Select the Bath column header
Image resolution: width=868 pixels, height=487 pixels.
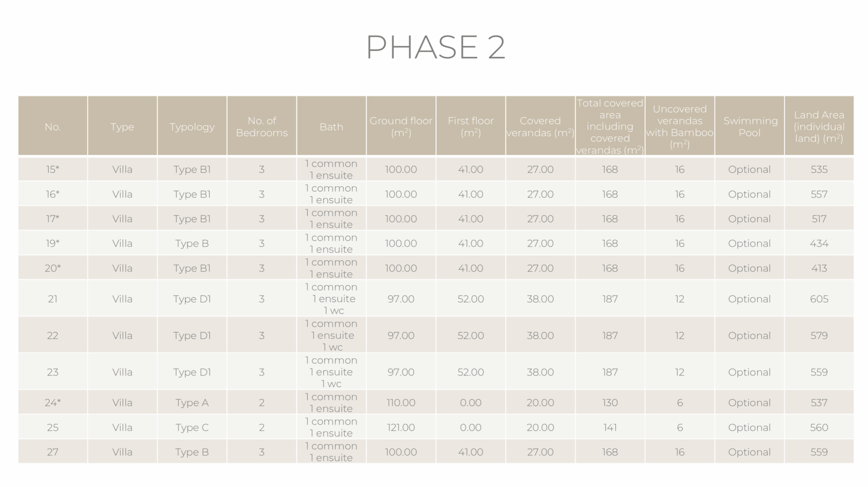coord(331,127)
